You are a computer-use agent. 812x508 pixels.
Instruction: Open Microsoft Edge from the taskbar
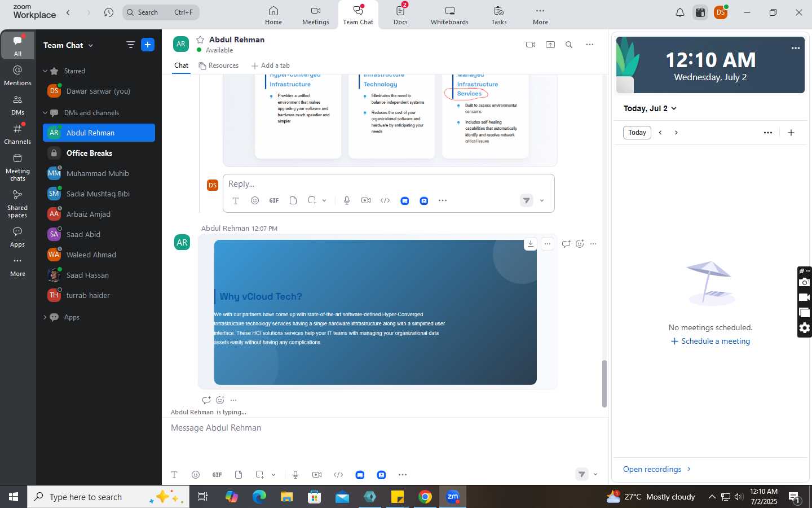click(x=259, y=497)
